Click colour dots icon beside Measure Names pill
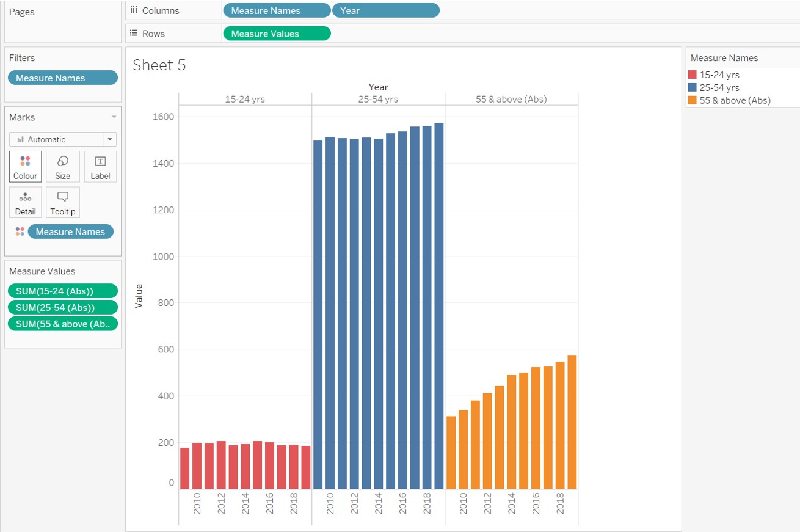This screenshot has width=800, height=532. (20, 231)
